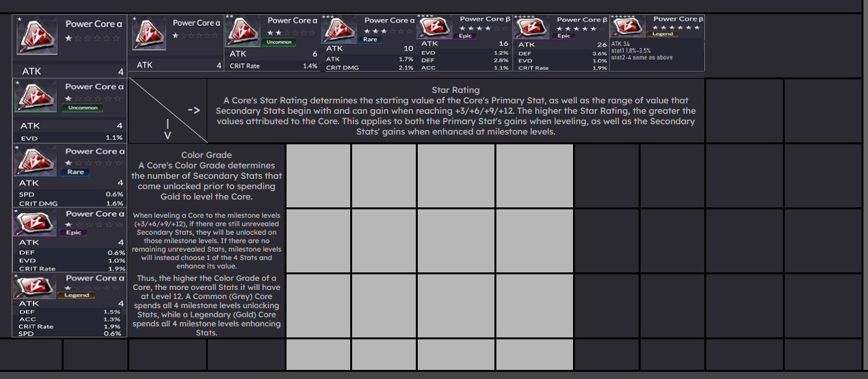Click the 'DEF 3.6%' stat row
The height and width of the screenshot is (379, 868).
coord(562,53)
